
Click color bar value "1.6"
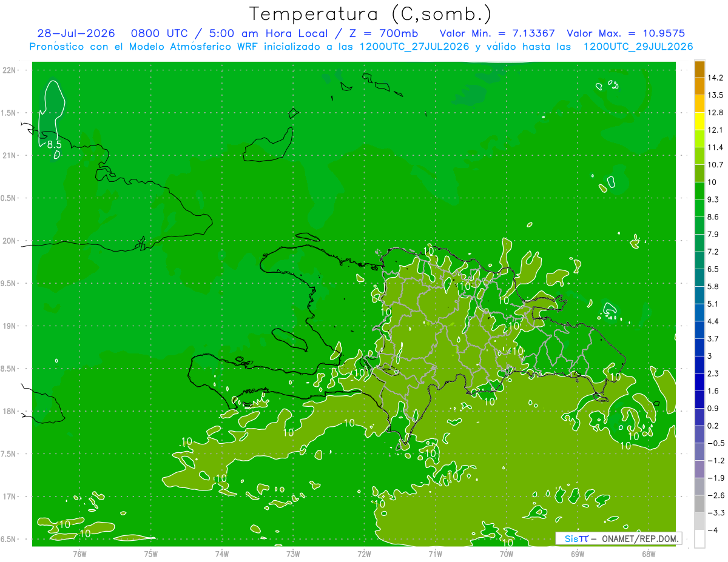click(713, 391)
